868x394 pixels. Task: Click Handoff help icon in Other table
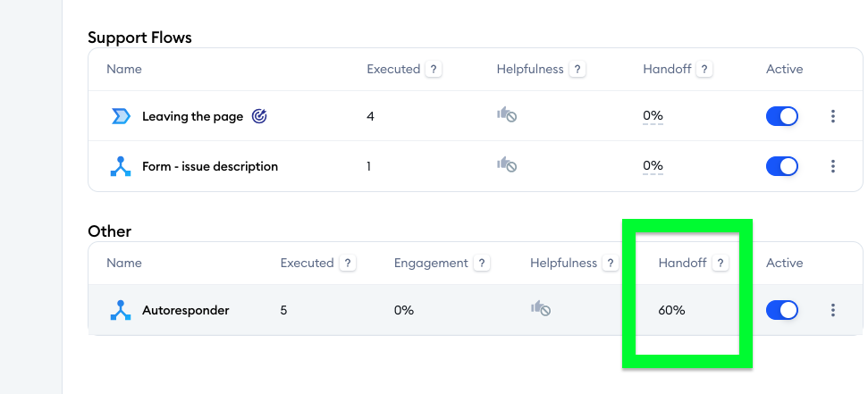point(721,263)
